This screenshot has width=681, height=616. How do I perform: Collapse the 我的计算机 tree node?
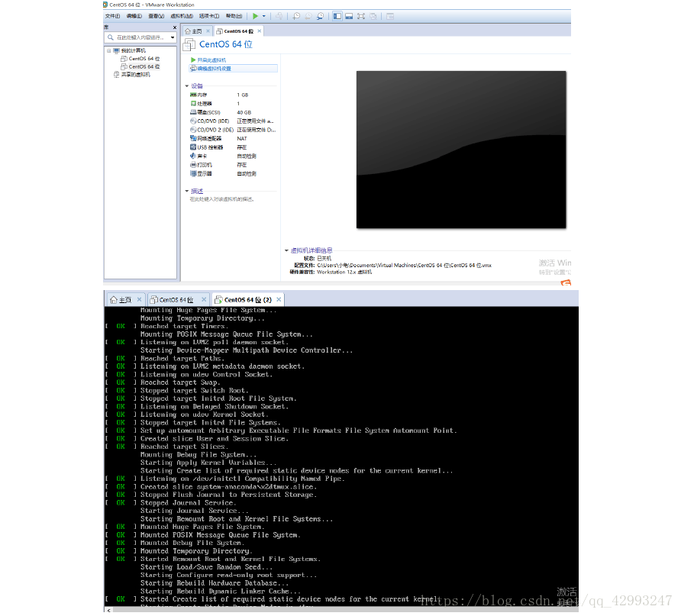[x=108, y=50]
